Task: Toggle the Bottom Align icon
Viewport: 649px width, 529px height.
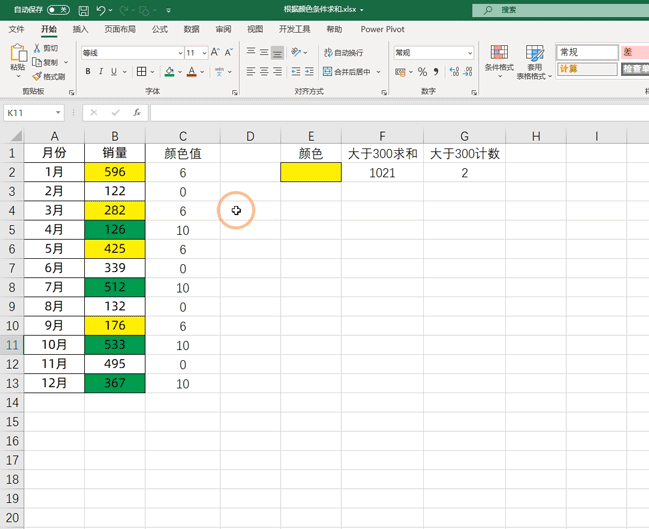Action: 277,53
